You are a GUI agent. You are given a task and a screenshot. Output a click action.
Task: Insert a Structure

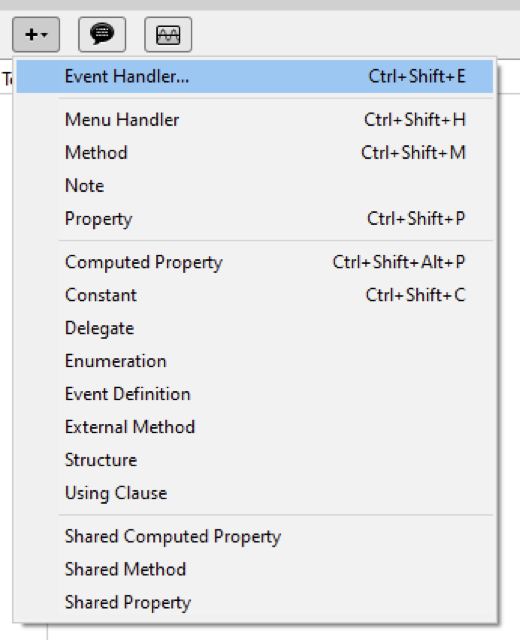(x=255, y=460)
